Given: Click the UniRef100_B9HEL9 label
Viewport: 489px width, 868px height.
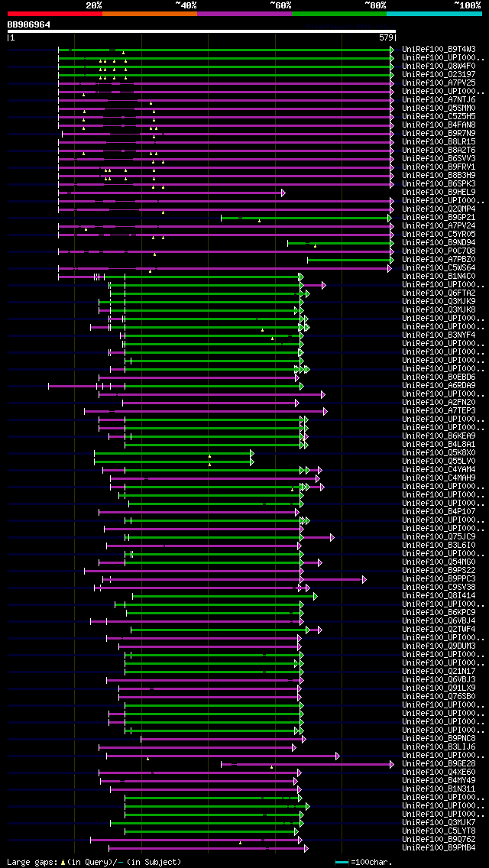Looking at the screenshot, I should [439, 193].
